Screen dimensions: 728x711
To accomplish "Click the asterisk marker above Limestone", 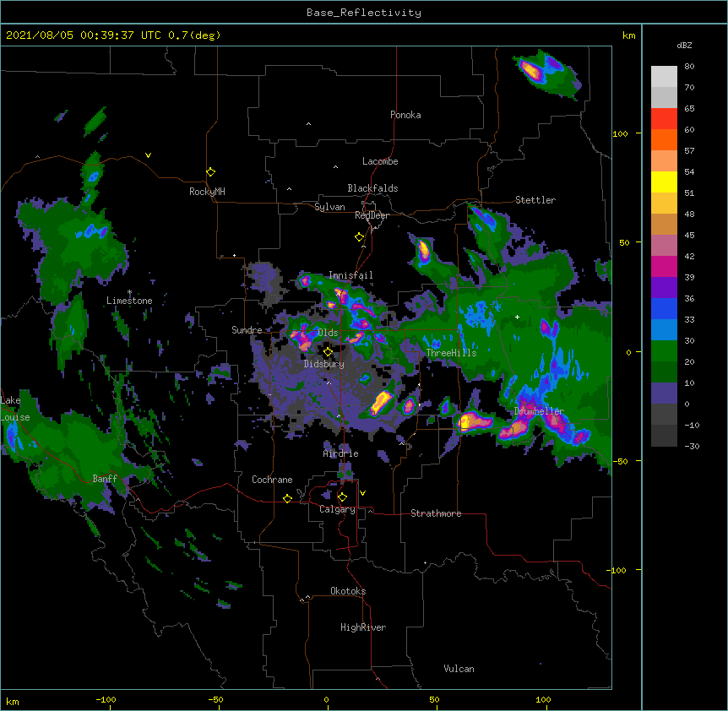I will 130,292.
